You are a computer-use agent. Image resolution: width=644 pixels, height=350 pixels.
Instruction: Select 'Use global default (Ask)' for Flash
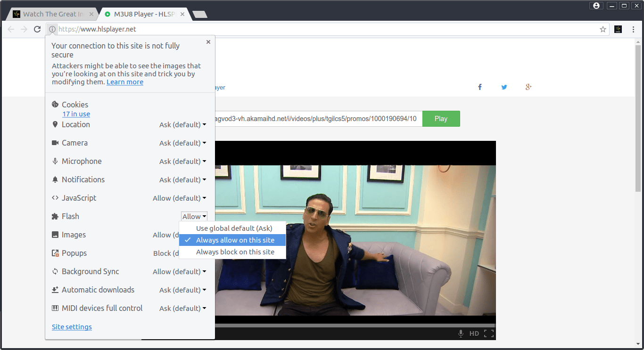point(232,228)
